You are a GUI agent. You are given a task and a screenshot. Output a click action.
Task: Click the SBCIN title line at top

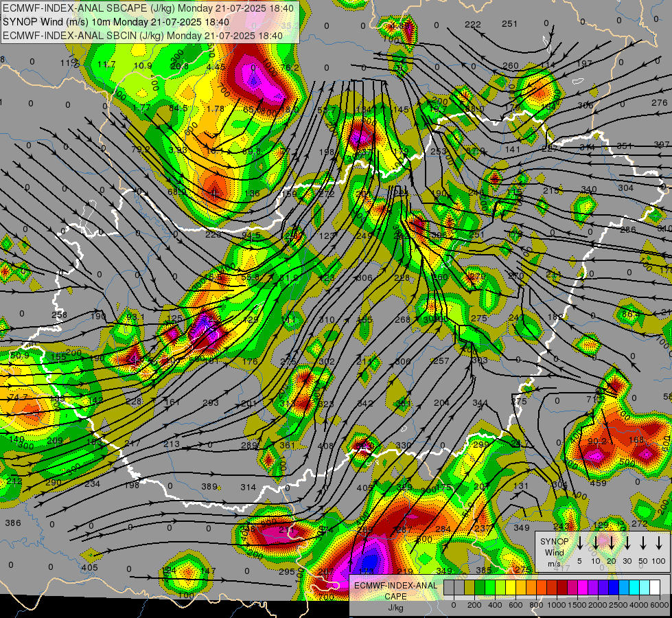click(x=143, y=36)
